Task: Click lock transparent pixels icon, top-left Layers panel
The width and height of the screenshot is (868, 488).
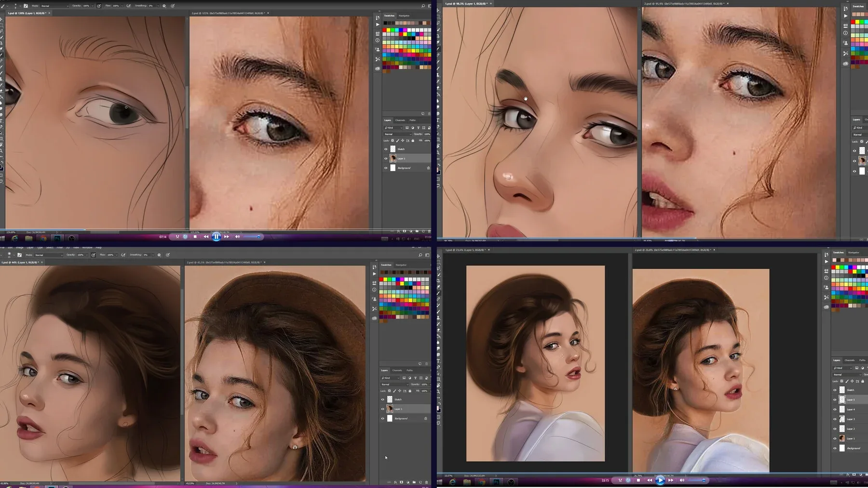Action: point(393,141)
